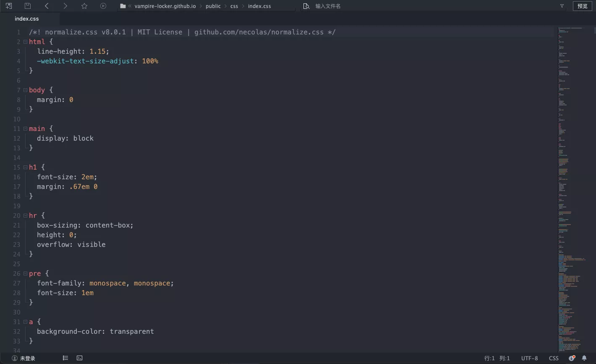This screenshot has height=364, width=596.
Task: Click the 'background-color' property on line 32
Action: tap(69, 331)
